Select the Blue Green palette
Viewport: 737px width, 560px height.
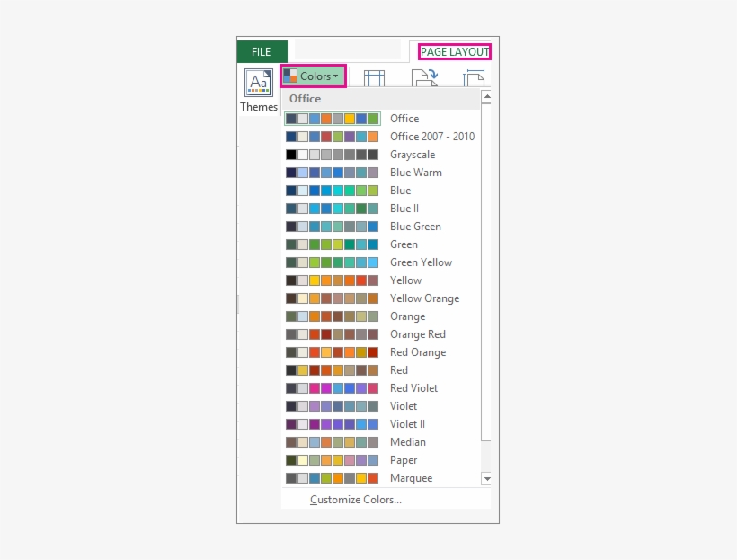(382, 227)
